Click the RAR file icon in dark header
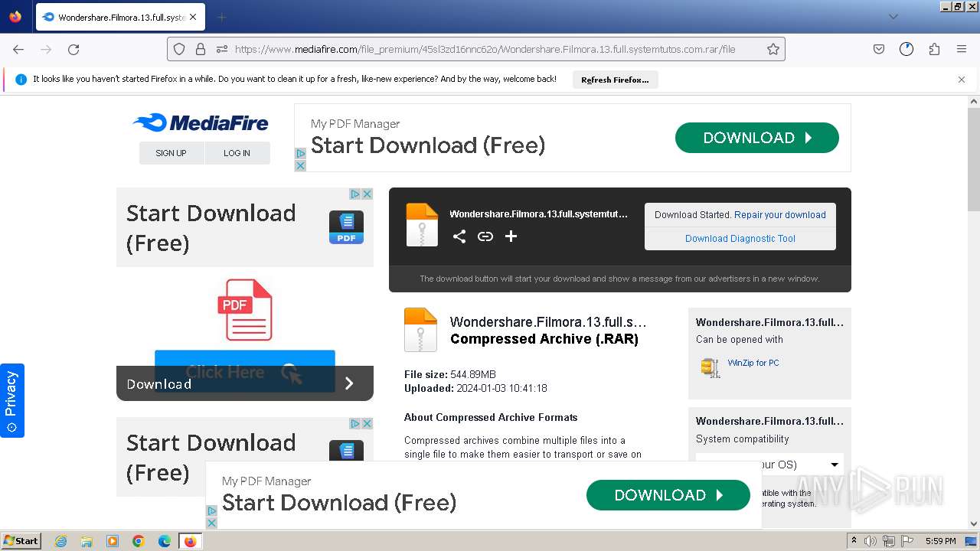 click(x=422, y=225)
